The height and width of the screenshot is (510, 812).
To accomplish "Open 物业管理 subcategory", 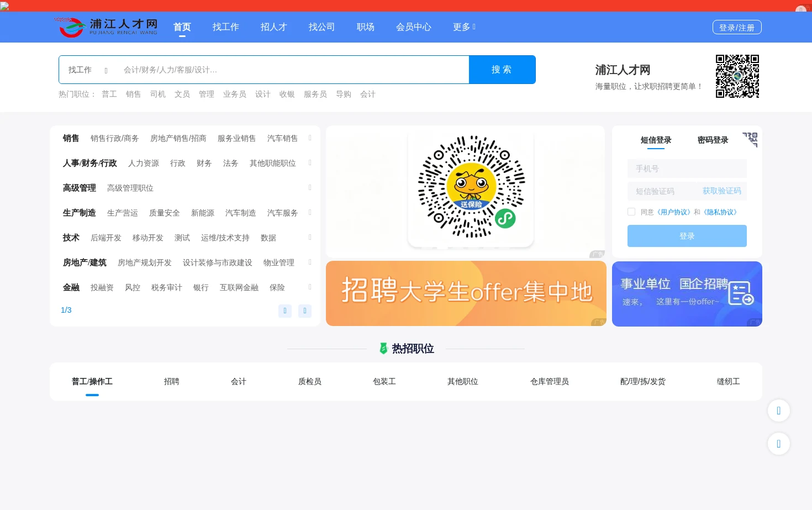I will tap(279, 262).
